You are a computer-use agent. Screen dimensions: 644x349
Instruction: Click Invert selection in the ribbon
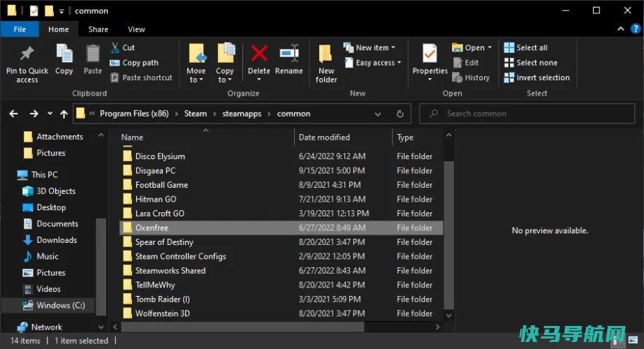pyautogui.click(x=537, y=77)
